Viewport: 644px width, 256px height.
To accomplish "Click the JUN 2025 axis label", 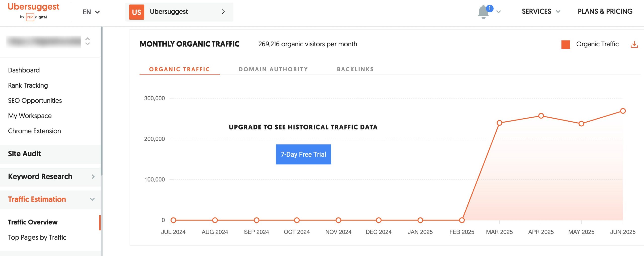I will click(x=623, y=232).
